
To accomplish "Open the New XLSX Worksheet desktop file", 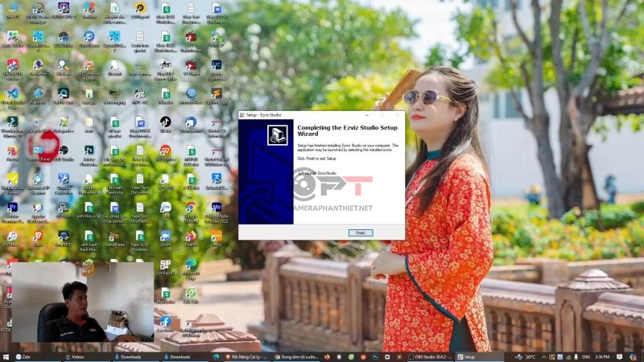I will coord(140,241).
